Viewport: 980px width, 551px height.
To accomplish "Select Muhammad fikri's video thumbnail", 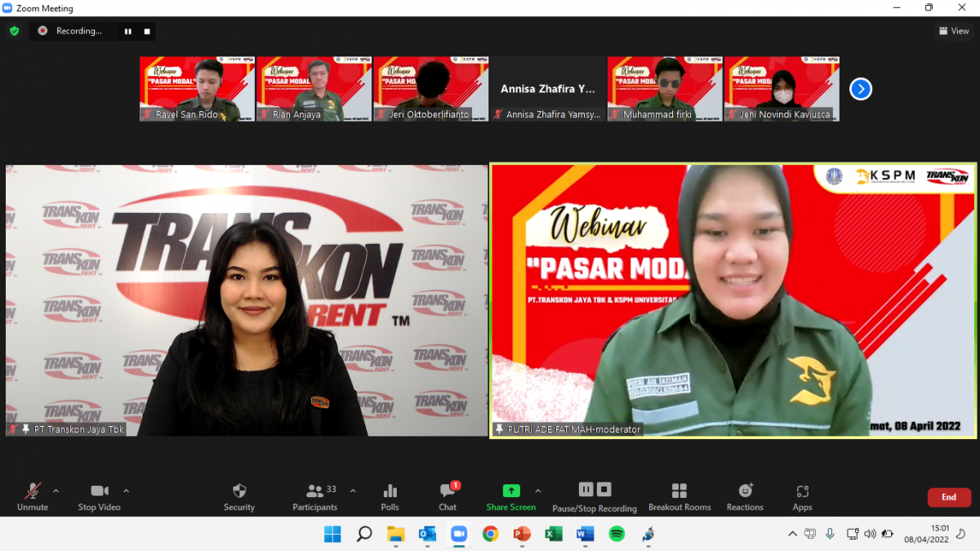I will 665,89.
